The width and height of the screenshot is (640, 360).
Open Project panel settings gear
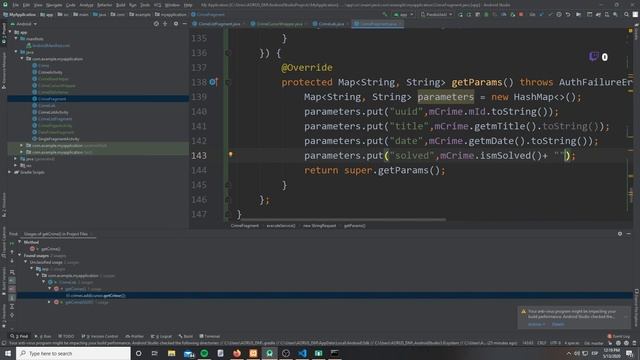pyautogui.click(x=176, y=24)
